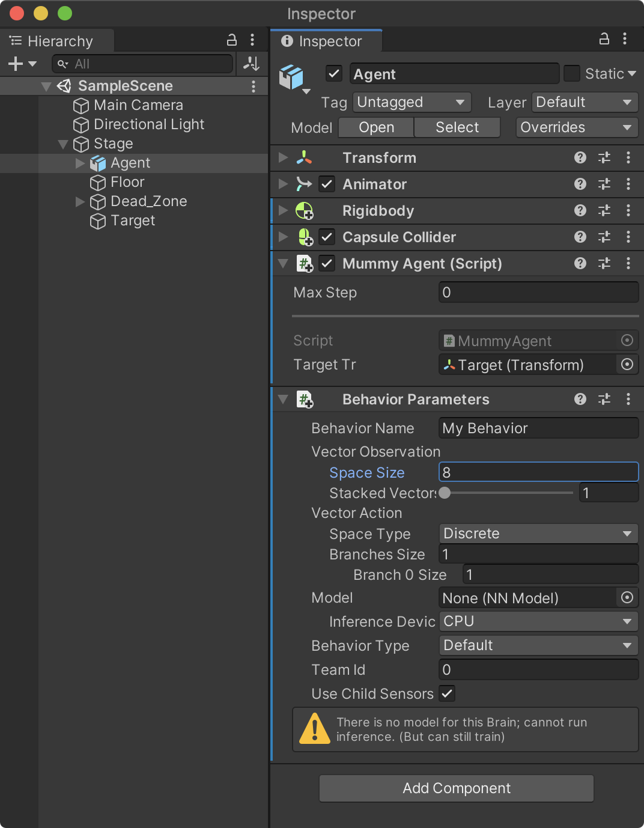This screenshot has width=644, height=828.
Task: Click the Agent prefab cube icon in Inspector
Action: click(x=292, y=78)
